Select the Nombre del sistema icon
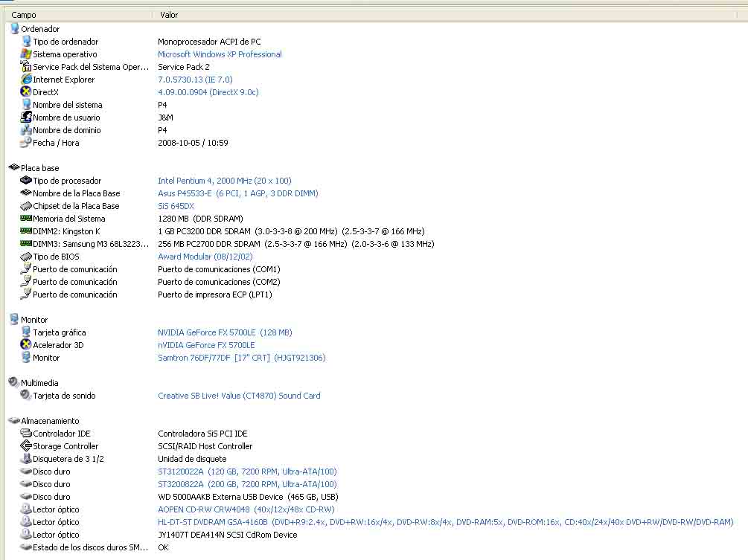The image size is (748, 560). pyautogui.click(x=26, y=104)
